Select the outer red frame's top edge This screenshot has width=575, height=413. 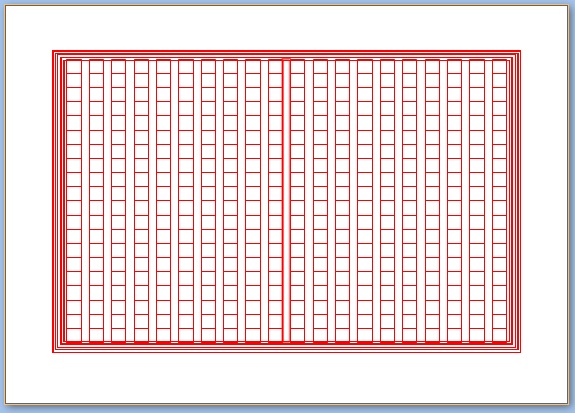point(286,51)
